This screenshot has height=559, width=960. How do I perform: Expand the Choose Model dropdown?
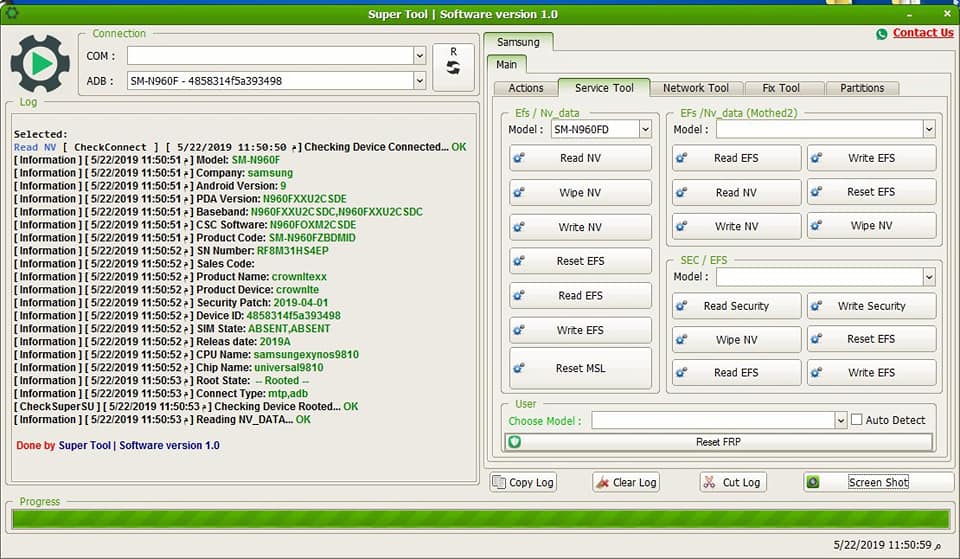point(841,420)
